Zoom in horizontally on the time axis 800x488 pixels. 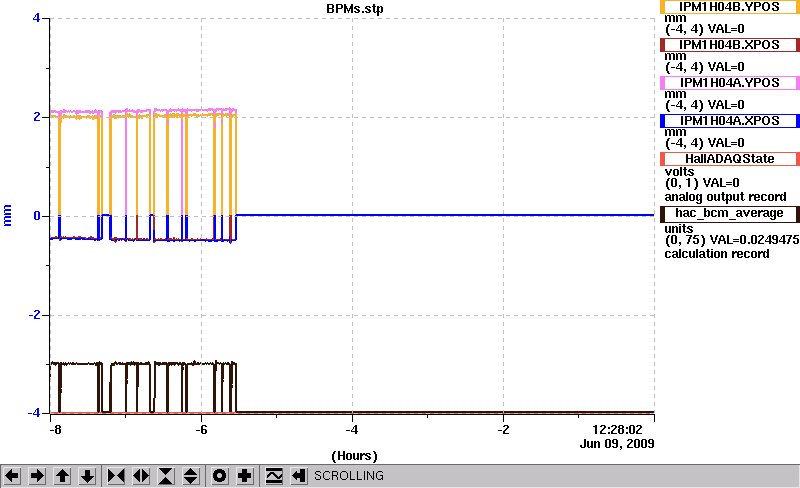(x=116, y=476)
